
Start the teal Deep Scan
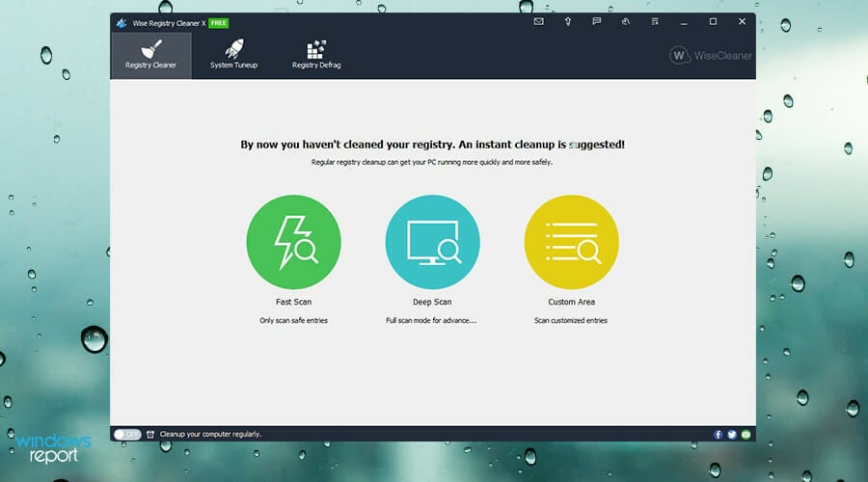tap(432, 242)
